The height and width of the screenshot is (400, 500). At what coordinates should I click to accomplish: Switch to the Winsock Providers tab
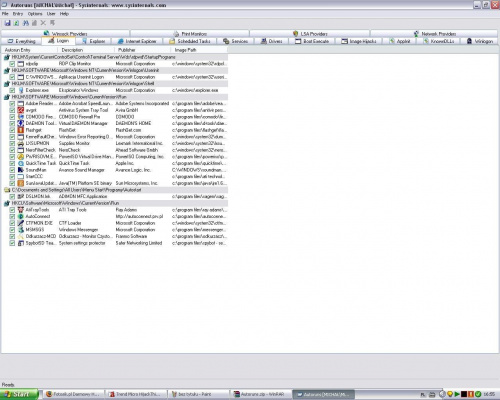coord(65,34)
